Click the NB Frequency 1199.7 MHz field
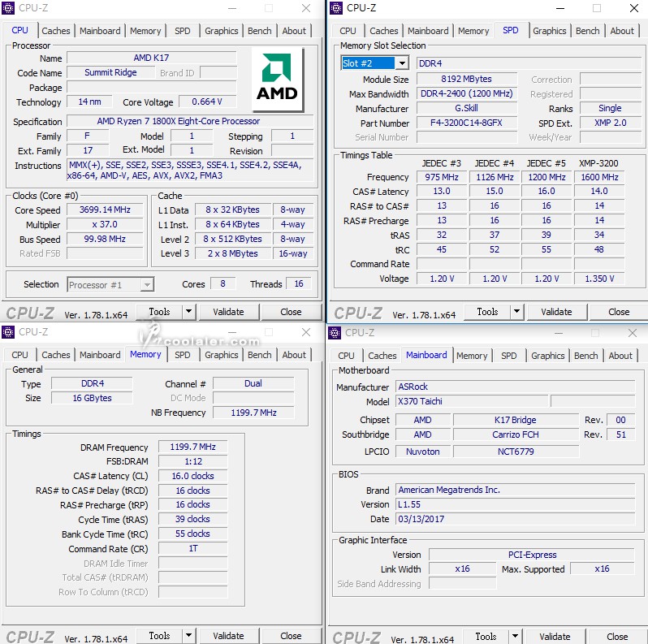This screenshot has width=648, height=644. click(253, 413)
